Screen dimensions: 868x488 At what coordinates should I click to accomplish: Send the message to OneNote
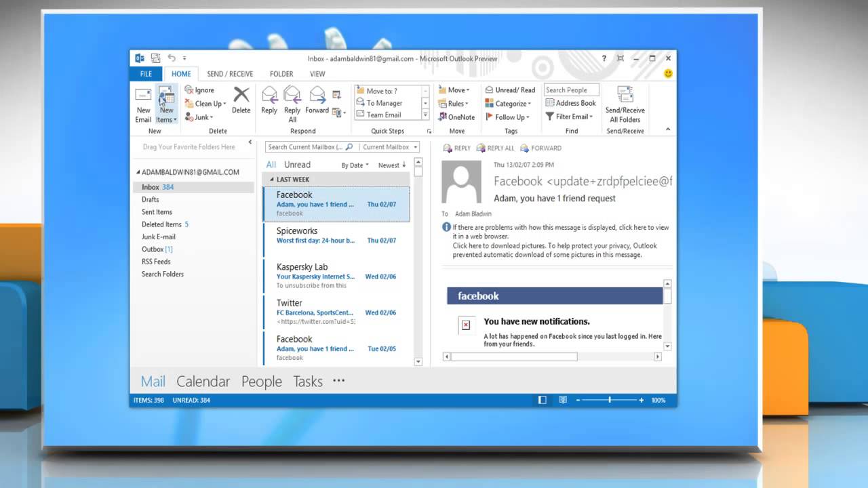[456, 117]
